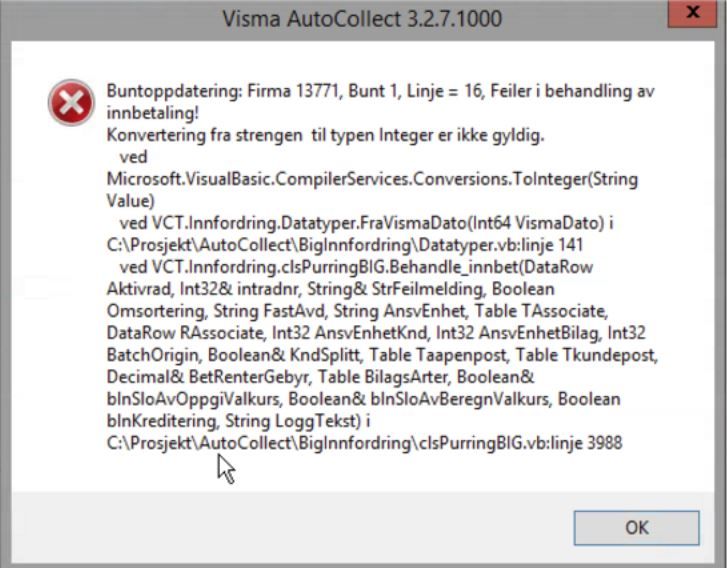The image size is (727, 568).
Task: Click the line 'Konvertering fra strengen til typen Integer'
Action: pos(325,135)
